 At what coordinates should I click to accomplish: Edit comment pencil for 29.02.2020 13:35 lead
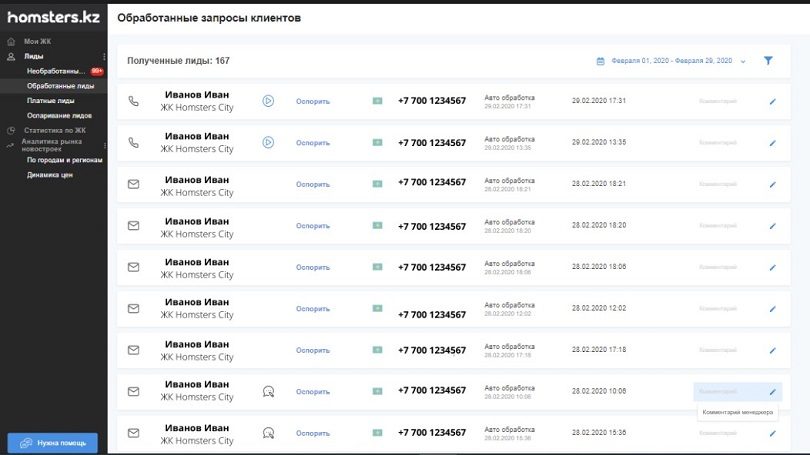click(772, 143)
